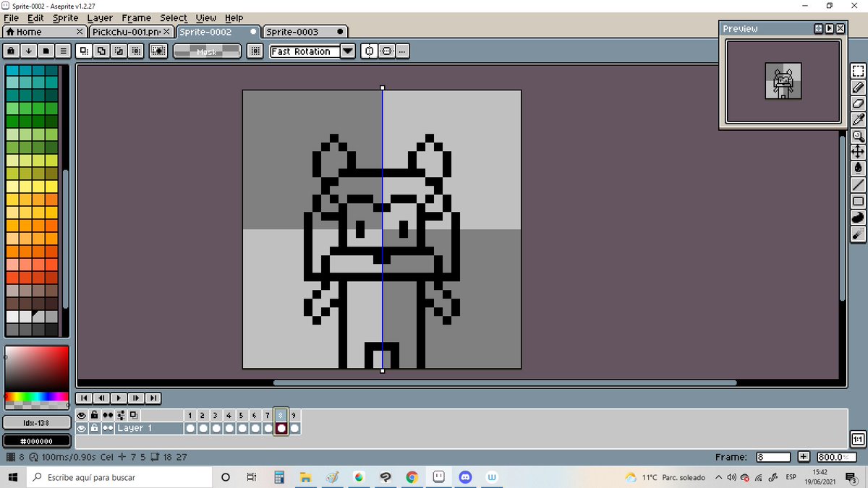The width and height of the screenshot is (868, 488).
Task: Select the Rectangle shape tool
Action: [858, 201]
